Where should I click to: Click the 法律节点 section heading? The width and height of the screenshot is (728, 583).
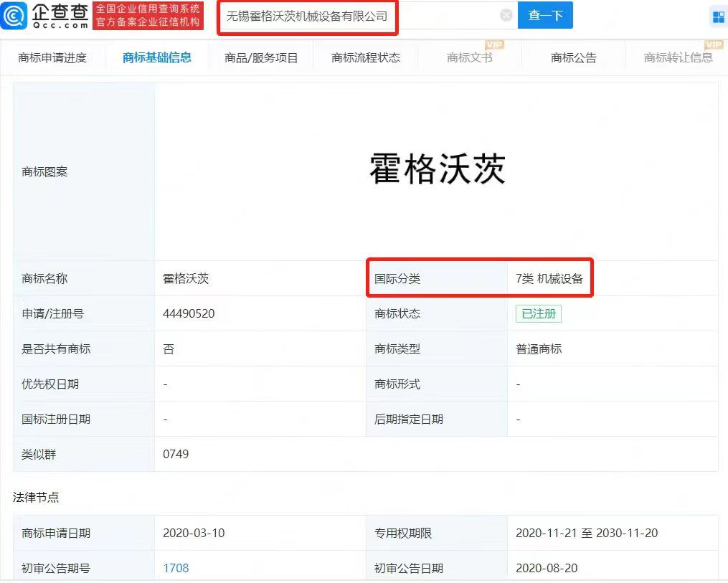(36, 498)
